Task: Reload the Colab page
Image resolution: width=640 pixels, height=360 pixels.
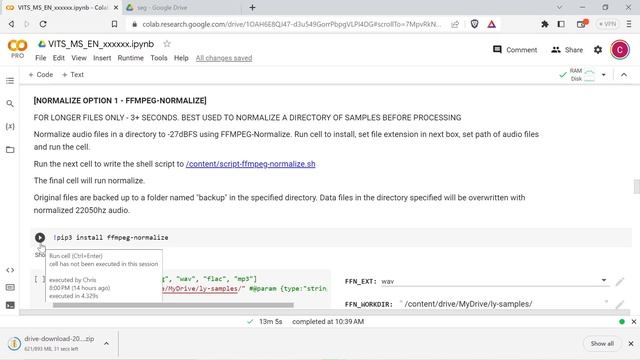Action: [x=43, y=24]
